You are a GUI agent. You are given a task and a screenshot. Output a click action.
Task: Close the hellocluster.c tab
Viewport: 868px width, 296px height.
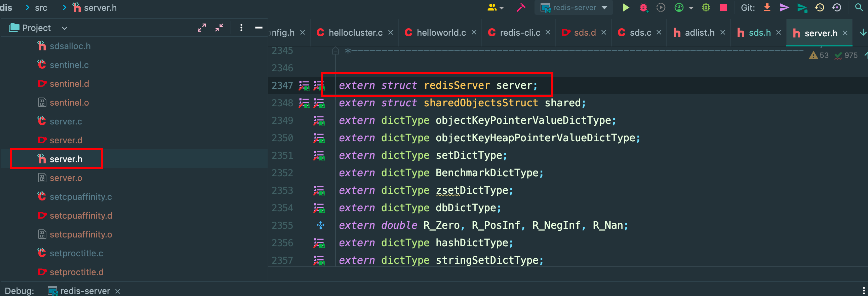coord(391,32)
